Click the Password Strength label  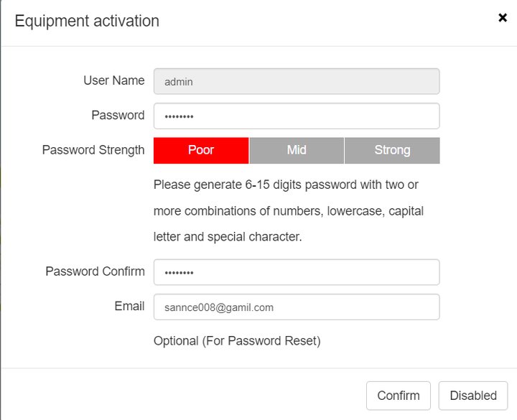point(93,150)
